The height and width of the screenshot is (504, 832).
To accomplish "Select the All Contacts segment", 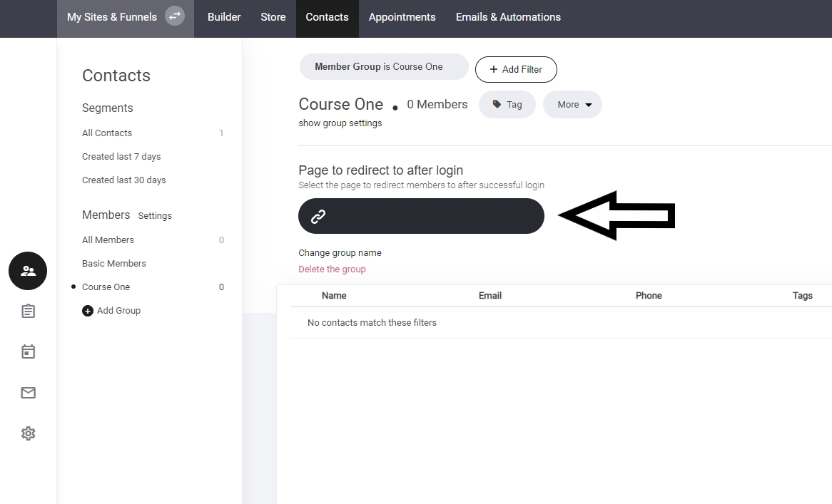I will pyautogui.click(x=107, y=133).
